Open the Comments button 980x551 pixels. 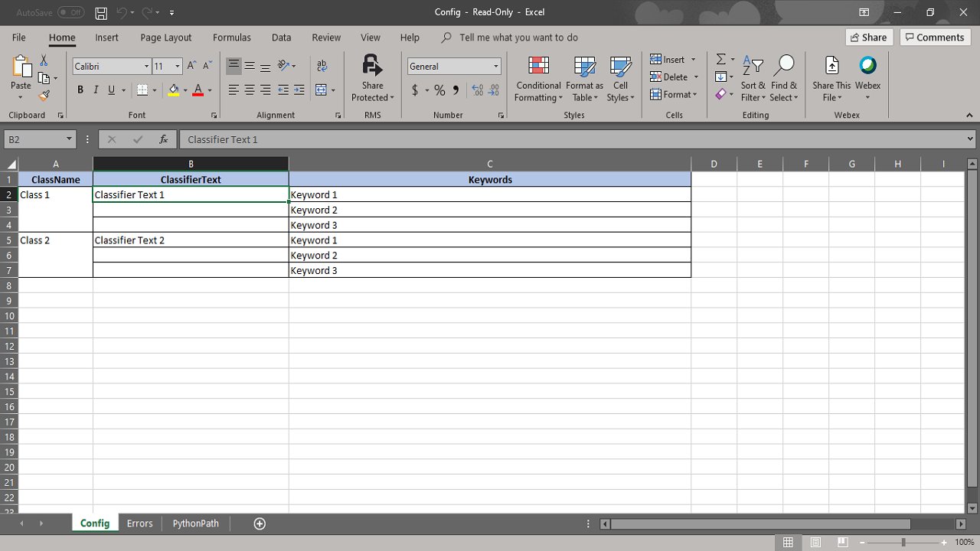click(x=935, y=37)
